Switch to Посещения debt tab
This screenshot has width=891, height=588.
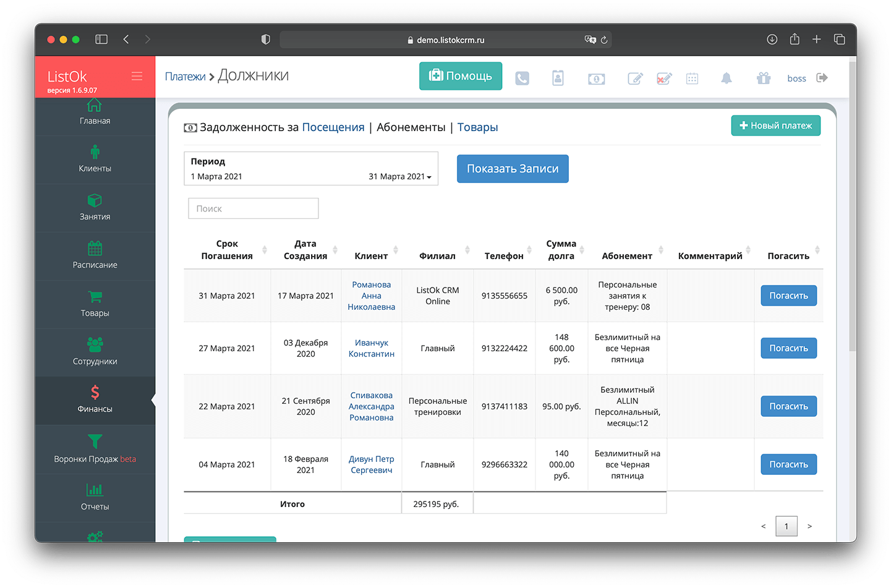[x=333, y=127]
